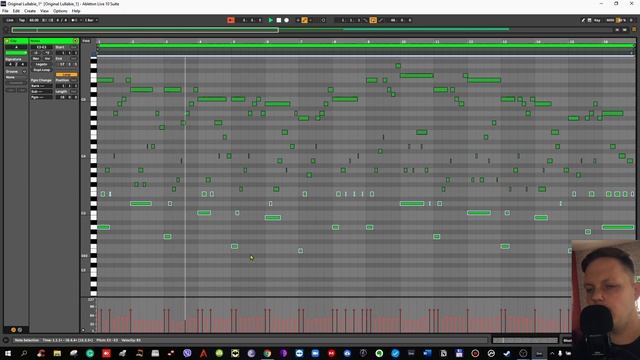This screenshot has height=360, width=640.
Task: Toggle the Fold button above piano roll
Action: [86, 41]
